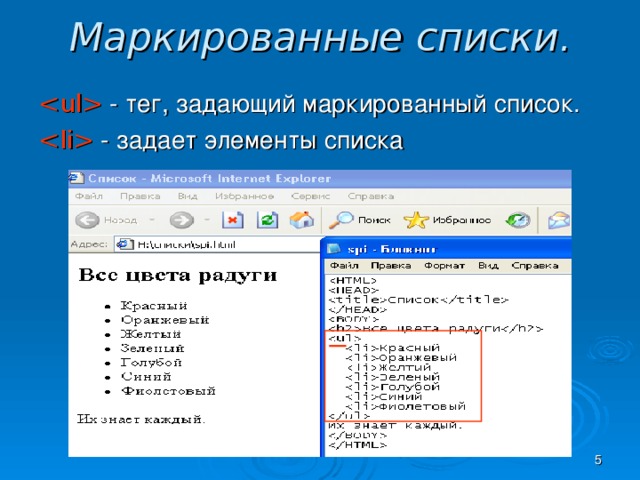Click the Internet Explorer title bar Список
The height and width of the screenshot is (480, 640).
coord(320,179)
